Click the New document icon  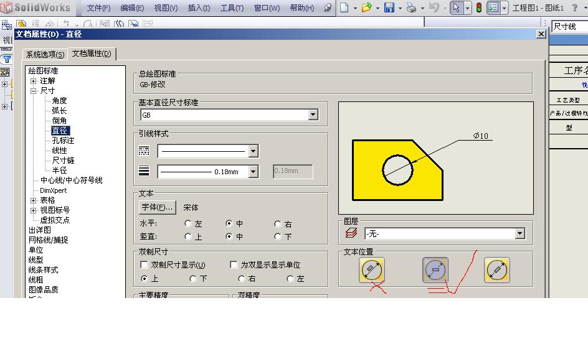coord(344,7)
